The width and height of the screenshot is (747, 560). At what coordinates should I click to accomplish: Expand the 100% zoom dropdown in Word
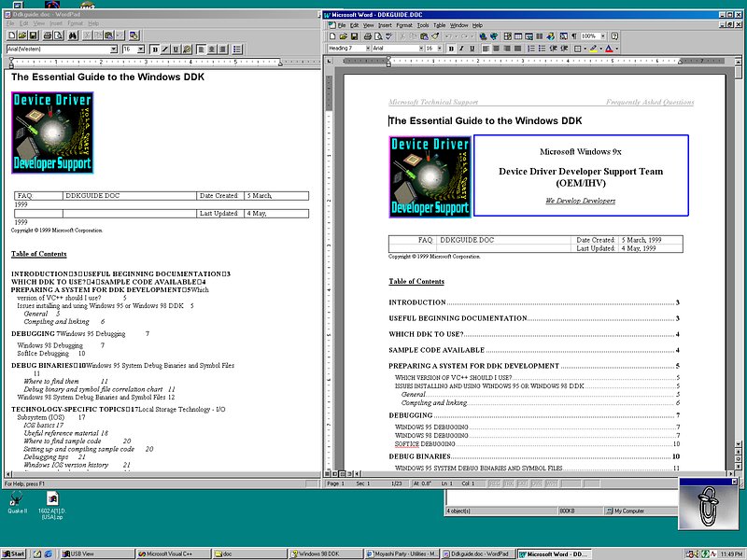[603, 35]
